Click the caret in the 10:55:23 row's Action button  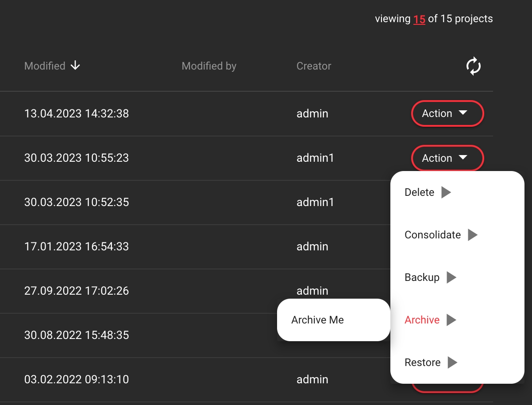pos(463,158)
